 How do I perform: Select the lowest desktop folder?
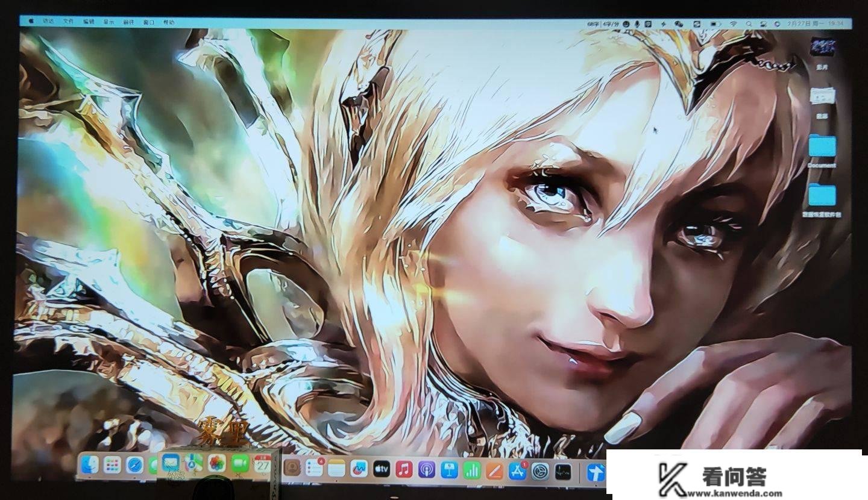point(822,200)
